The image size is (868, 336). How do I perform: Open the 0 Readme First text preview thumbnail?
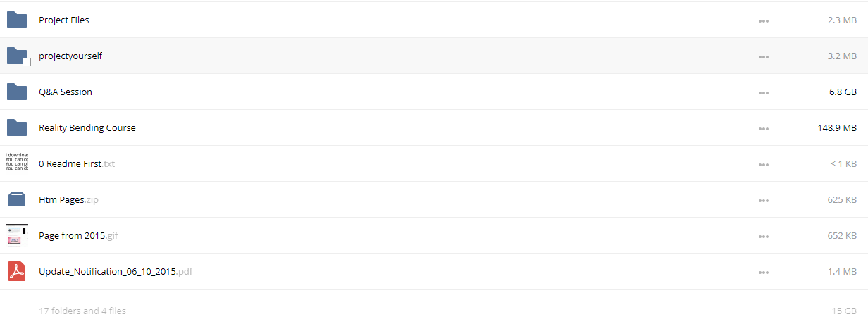pyautogui.click(x=17, y=163)
